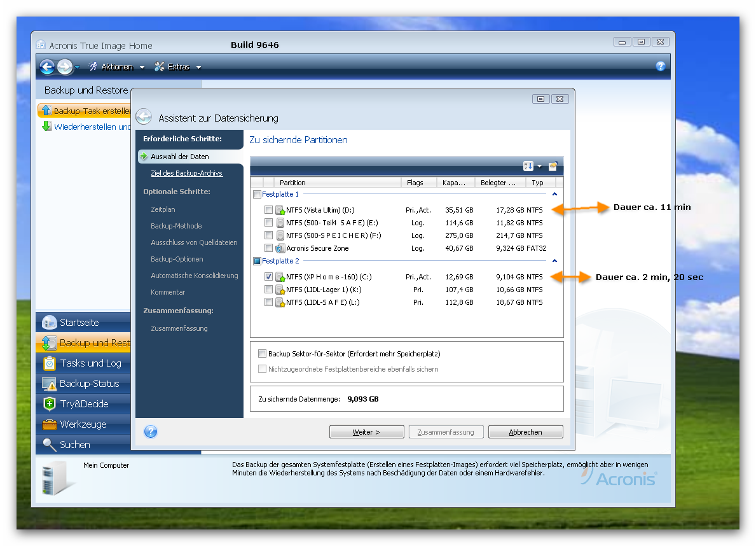The image size is (756, 546).
Task: Check the 500-SPEICHER (F:) checkbox
Action: [x=268, y=235]
